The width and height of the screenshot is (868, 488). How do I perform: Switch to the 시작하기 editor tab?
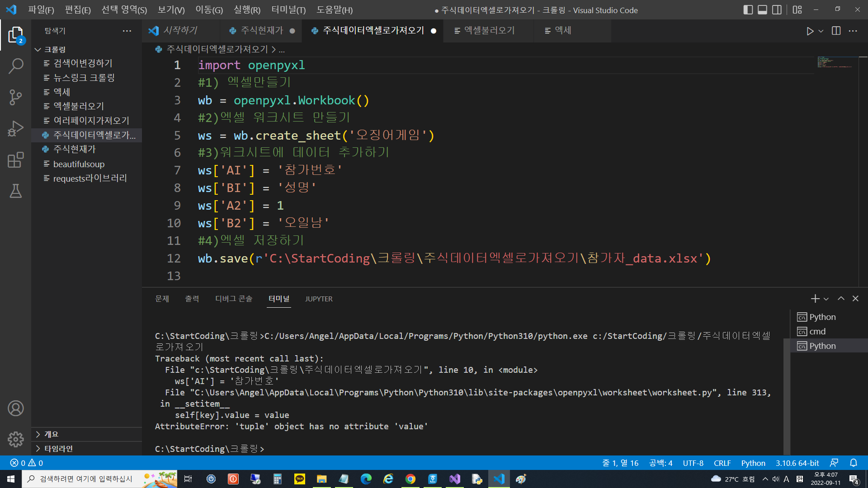(180, 31)
